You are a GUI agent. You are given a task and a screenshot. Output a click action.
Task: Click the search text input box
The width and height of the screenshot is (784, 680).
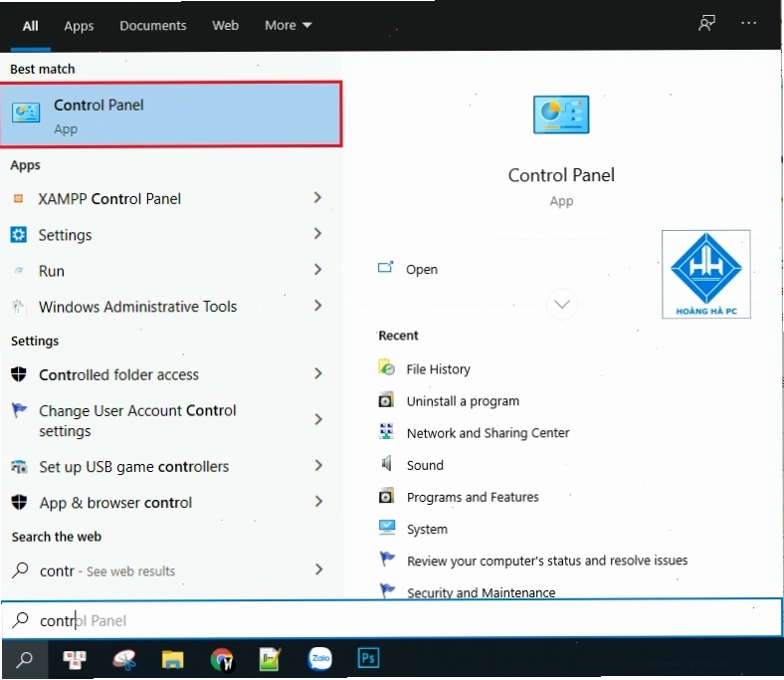coord(392,620)
